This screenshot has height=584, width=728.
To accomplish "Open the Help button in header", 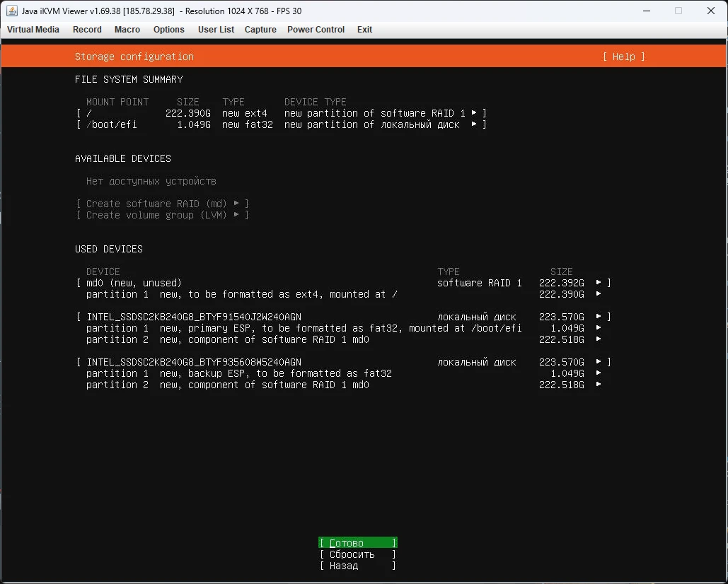I will click(x=623, y=57).
